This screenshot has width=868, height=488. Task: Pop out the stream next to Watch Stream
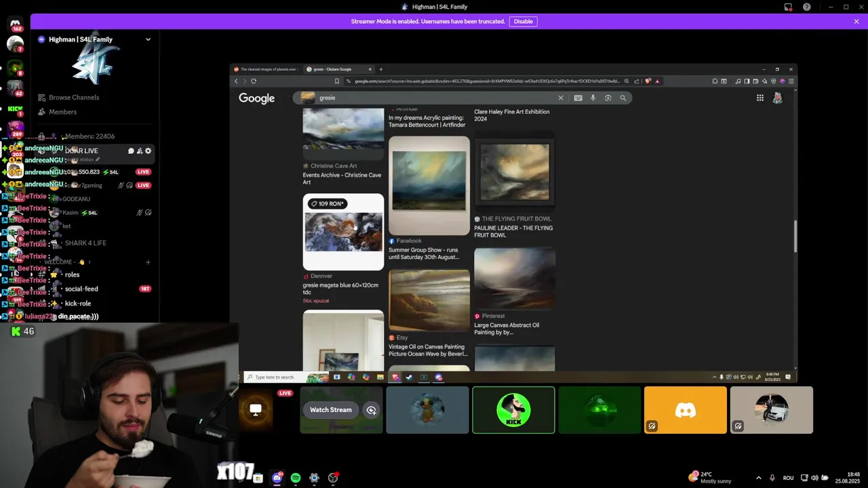[372, 410]
